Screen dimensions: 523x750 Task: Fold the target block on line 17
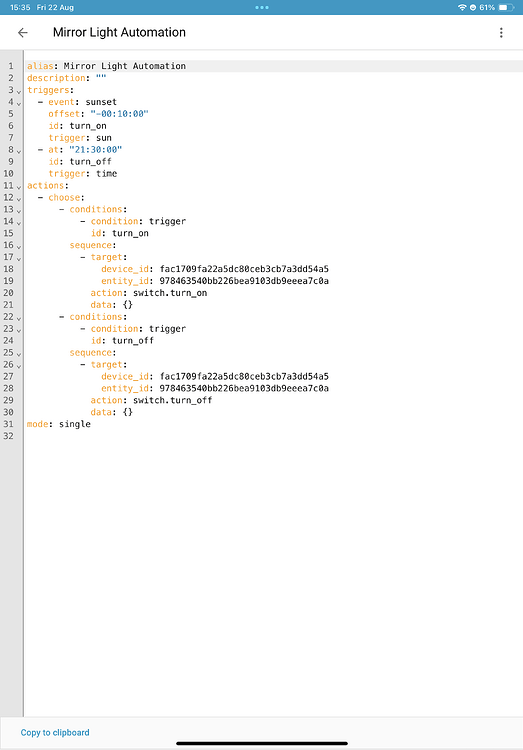(x=19, y=258)
